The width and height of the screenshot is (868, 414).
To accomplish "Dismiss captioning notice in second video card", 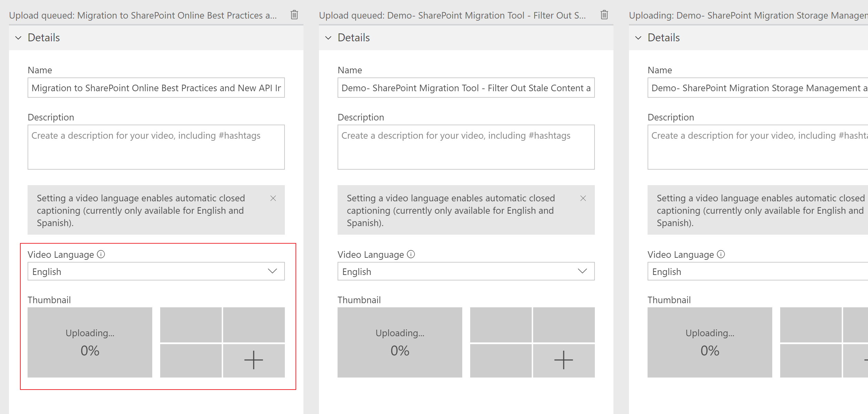I will 583,198.
